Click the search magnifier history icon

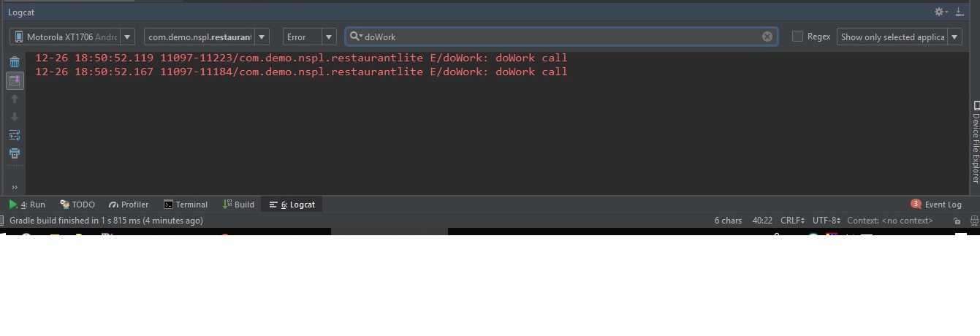point(354,37)
